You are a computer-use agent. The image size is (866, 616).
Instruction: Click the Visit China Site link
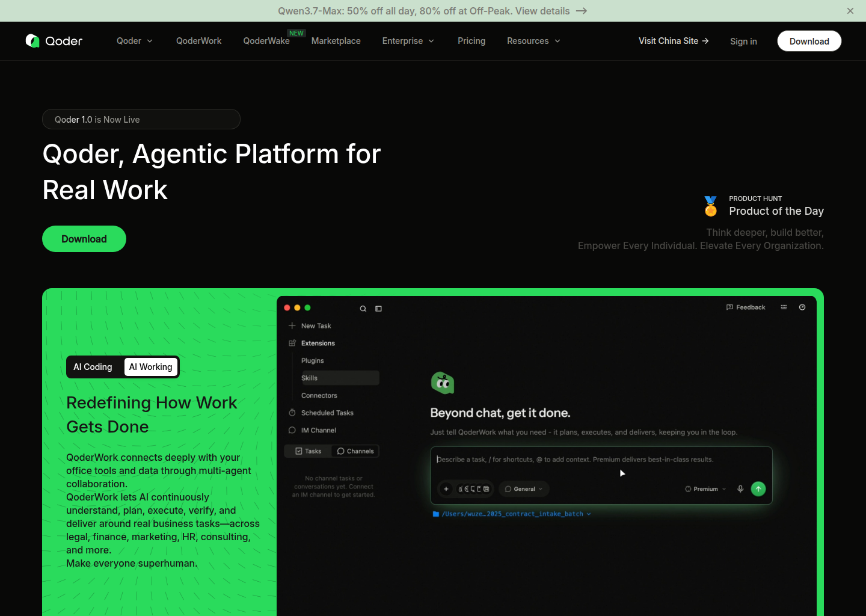point(674,41)
